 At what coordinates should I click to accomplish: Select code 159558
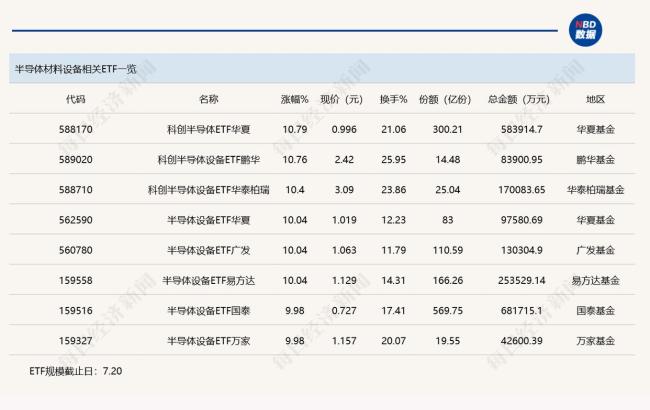click(x=75, y=281)
